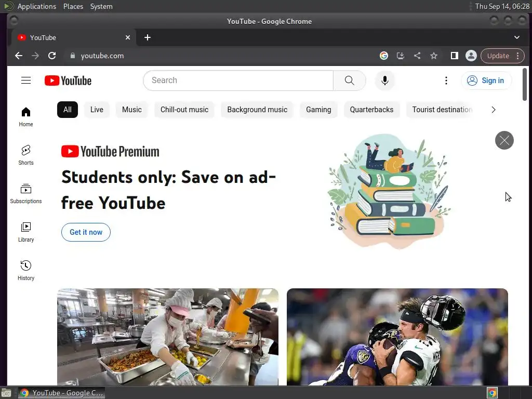Click the YouTube Premium logo
Viewport: 532px width, 399px height.
110,151
